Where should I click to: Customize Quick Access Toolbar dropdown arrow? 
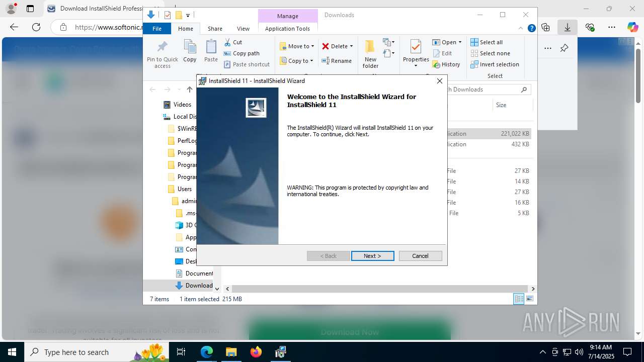click(188, 16)
